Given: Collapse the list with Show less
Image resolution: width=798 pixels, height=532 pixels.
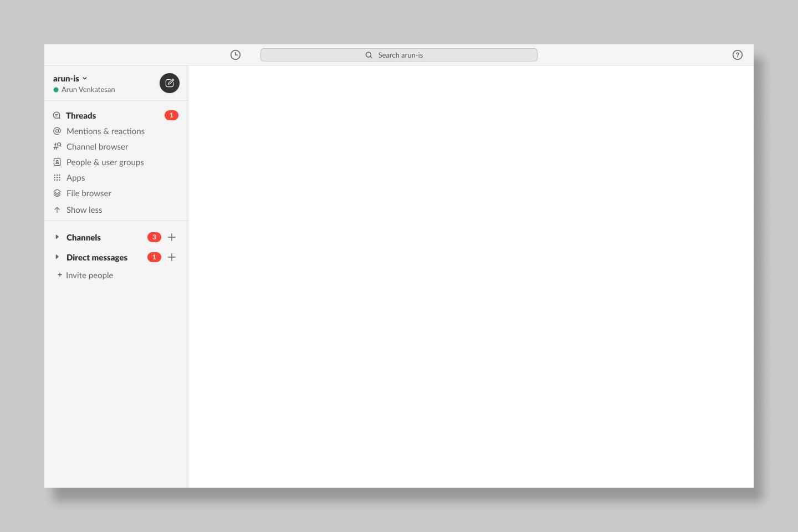Looking at the screenshot, I should coord(84,210).
